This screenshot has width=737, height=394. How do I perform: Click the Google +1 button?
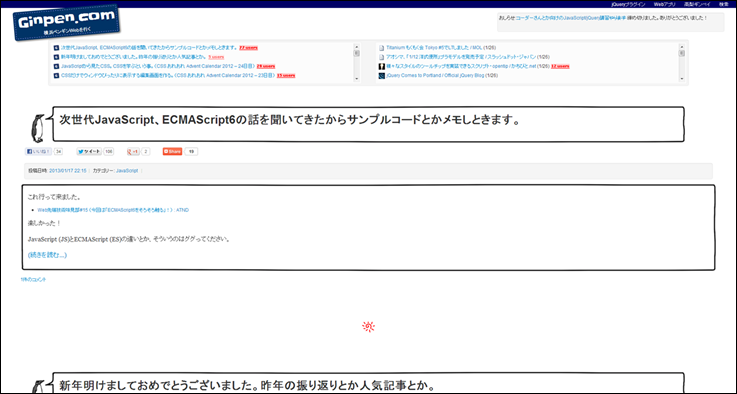point(133,151)
